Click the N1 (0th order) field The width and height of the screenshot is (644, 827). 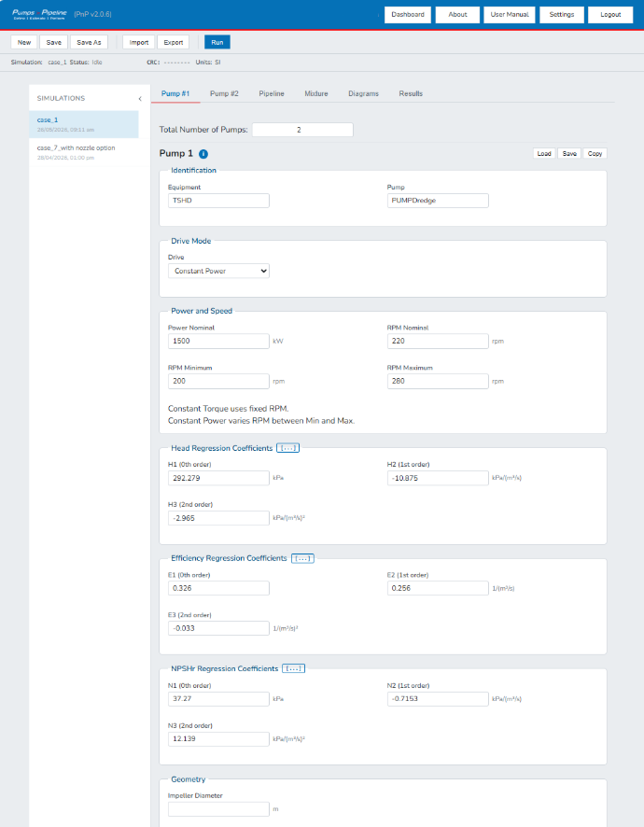[218, 699]
